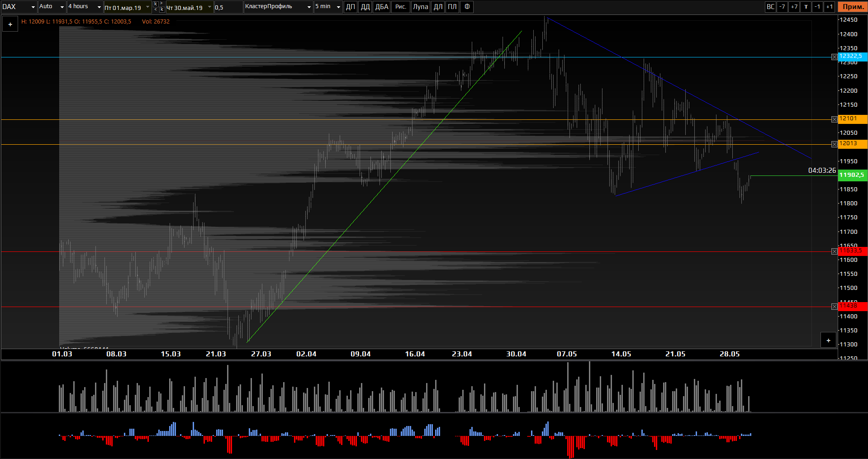
Task: Remove the 12101 orange level via X box
Action: pos(835,119)
